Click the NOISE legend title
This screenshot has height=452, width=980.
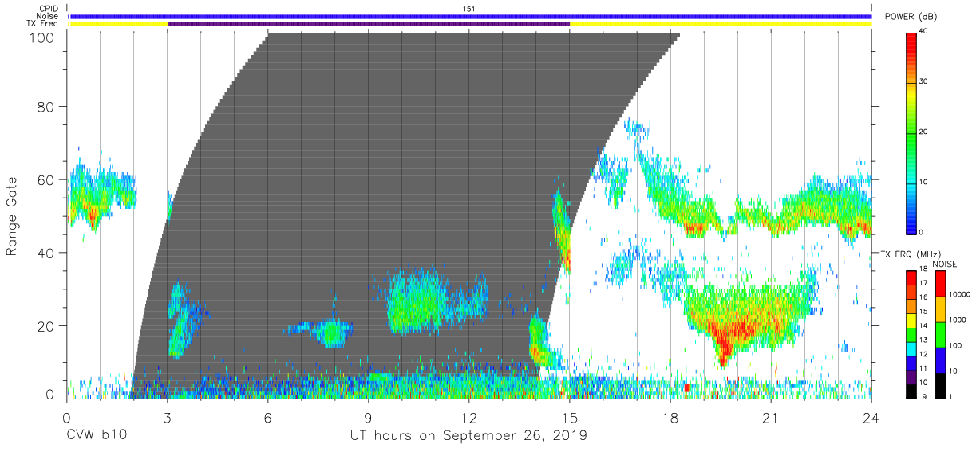944,264
